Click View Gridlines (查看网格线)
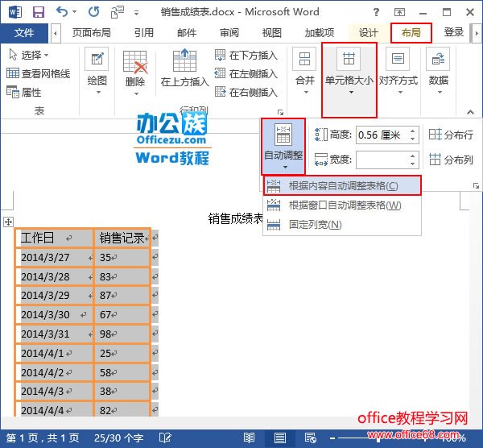 click(x=39, y=73)
